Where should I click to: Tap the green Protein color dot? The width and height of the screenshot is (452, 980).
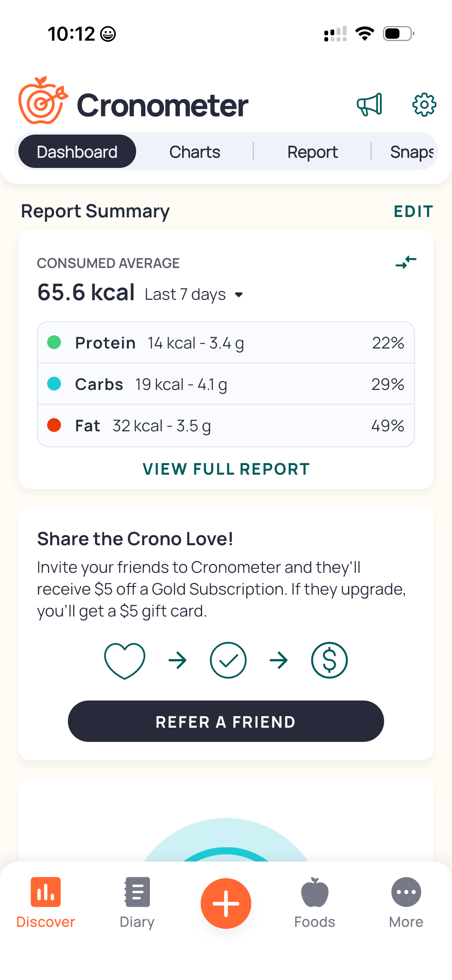tap(54, 342)
